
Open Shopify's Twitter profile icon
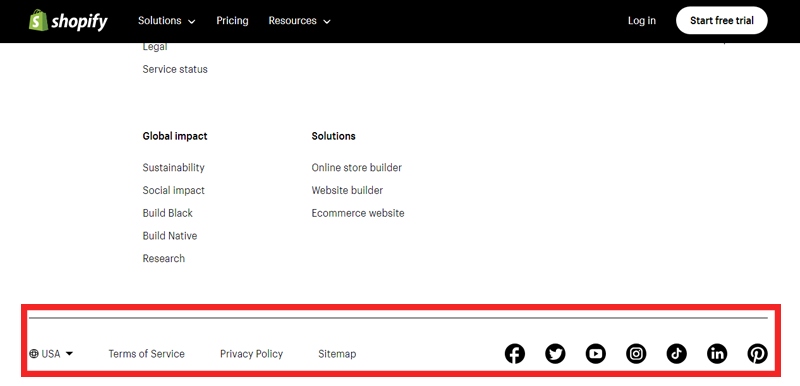[555, 353]
